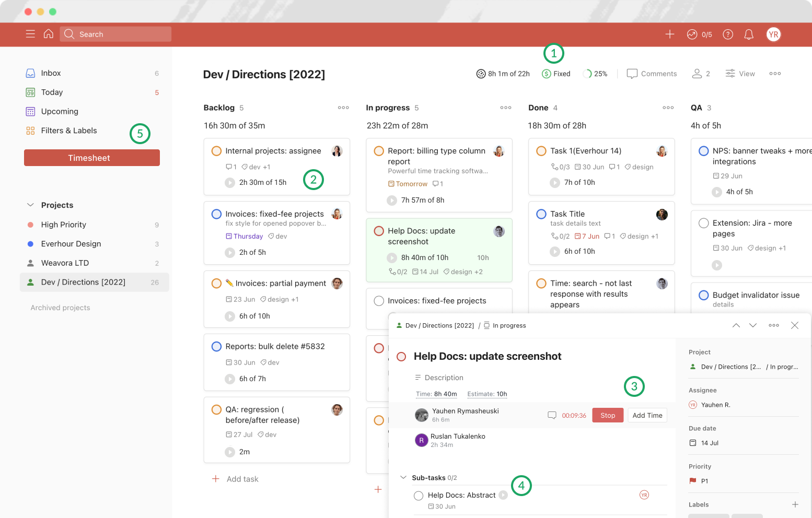Click the tracked time clock icon showing 8h 1m

point(481,73)
